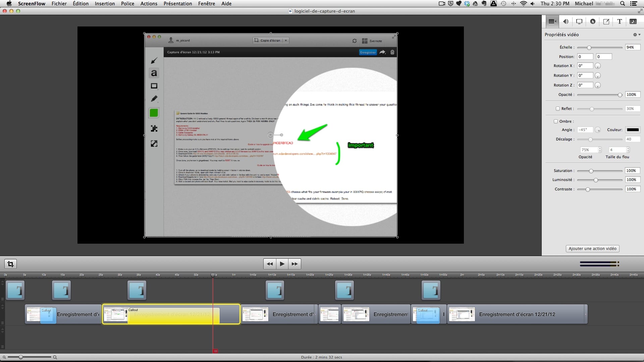Viewport: 644px width, 362px height.
Task: Click the shadow Opacité stepper arrows
Action: point(600,150)
